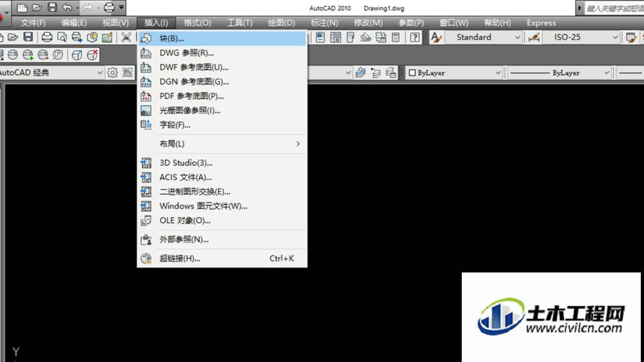The width and height of the screenshot is (644, 362).
Task: Open the 窗口(W) menu
Action: pos(454,23)
